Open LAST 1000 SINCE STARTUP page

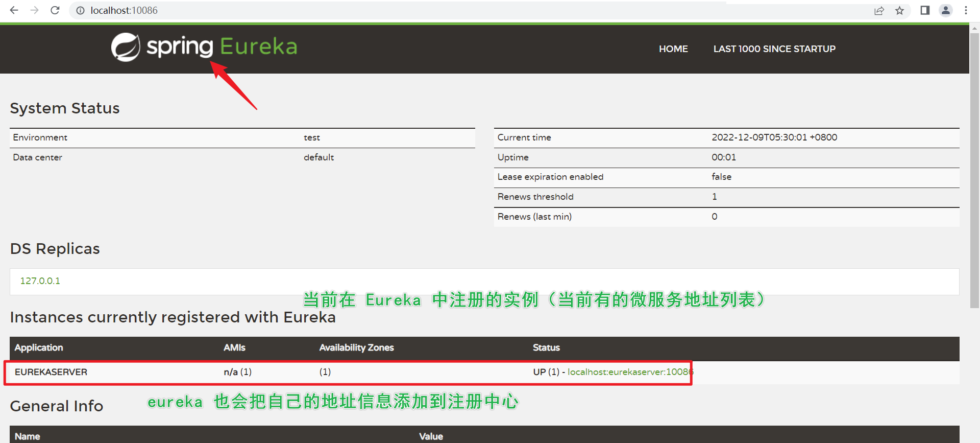tap(774, 49)
